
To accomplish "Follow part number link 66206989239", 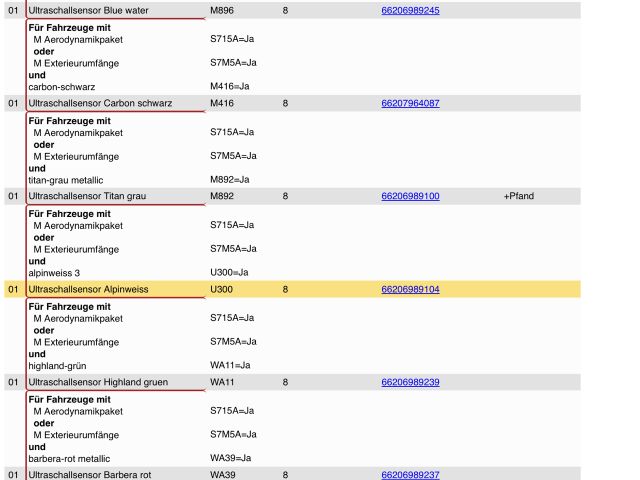I will 410,382.
